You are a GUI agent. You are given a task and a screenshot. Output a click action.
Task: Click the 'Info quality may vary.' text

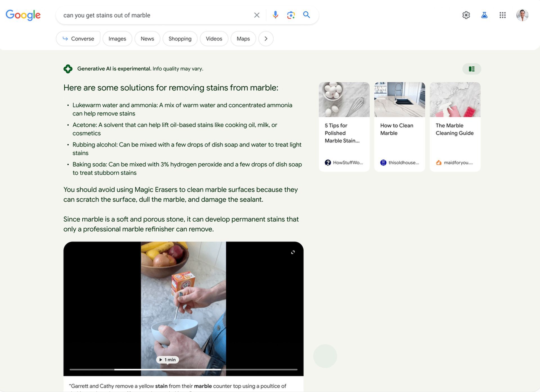coord(178,69)
